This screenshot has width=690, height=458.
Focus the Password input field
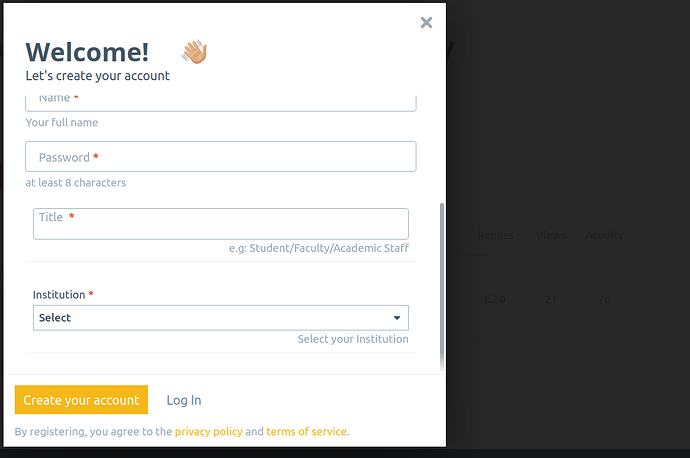[220, 157]
